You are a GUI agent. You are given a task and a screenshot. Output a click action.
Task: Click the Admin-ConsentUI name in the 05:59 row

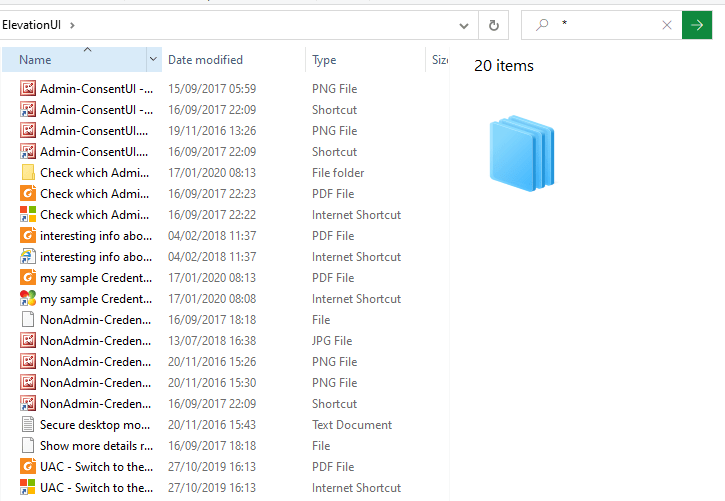[x=96, y=88]
